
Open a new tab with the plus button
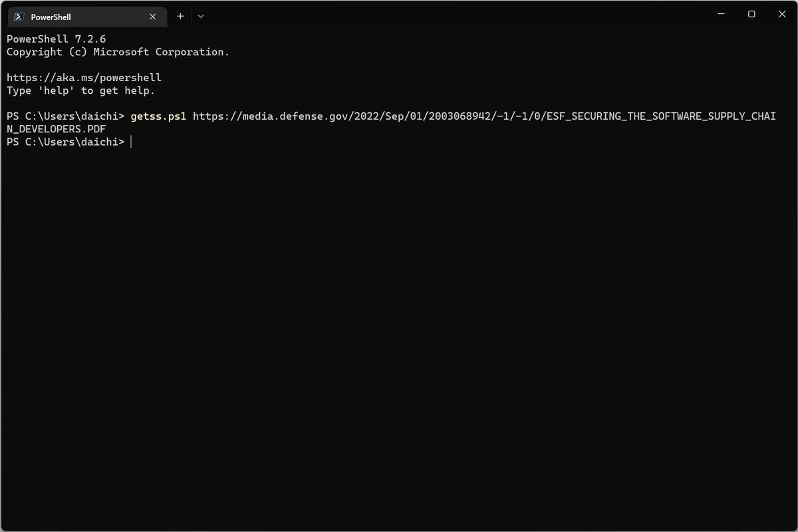180,16
